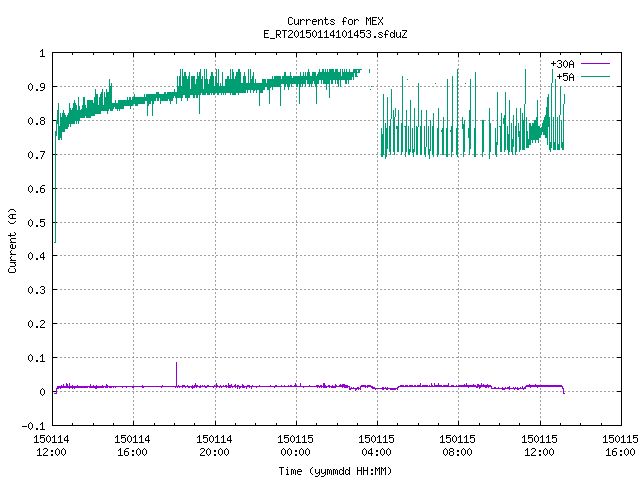The image size is (640, 480).
Task: Click the green +5A legend line sample
Action: click(x=595, y=76)
